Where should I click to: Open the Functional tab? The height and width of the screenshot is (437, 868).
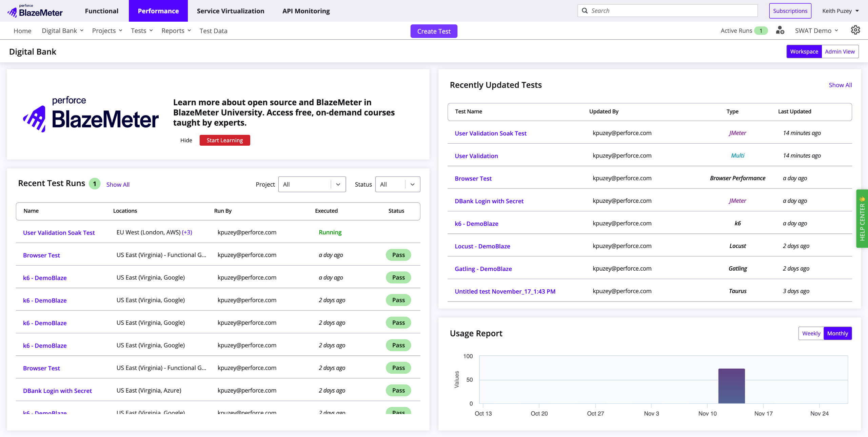coord(101,11)
